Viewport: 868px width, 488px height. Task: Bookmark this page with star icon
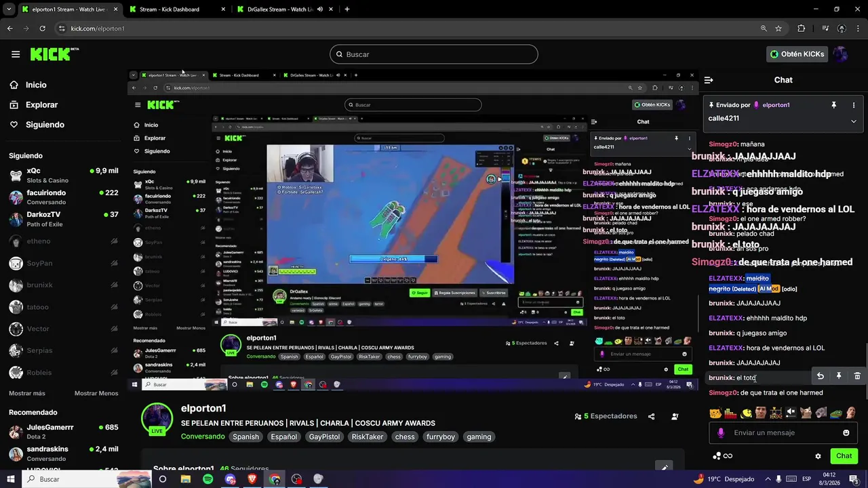(x=778, y=28)
